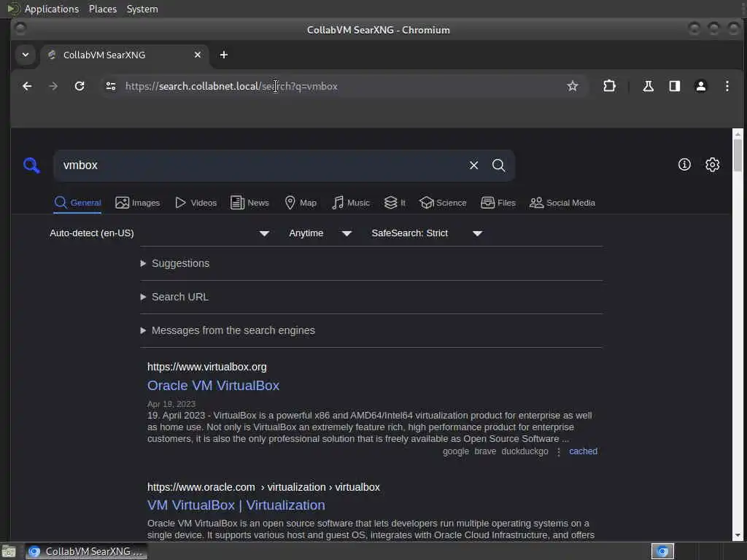Switch to the Images category

click(x=138, y=203)
